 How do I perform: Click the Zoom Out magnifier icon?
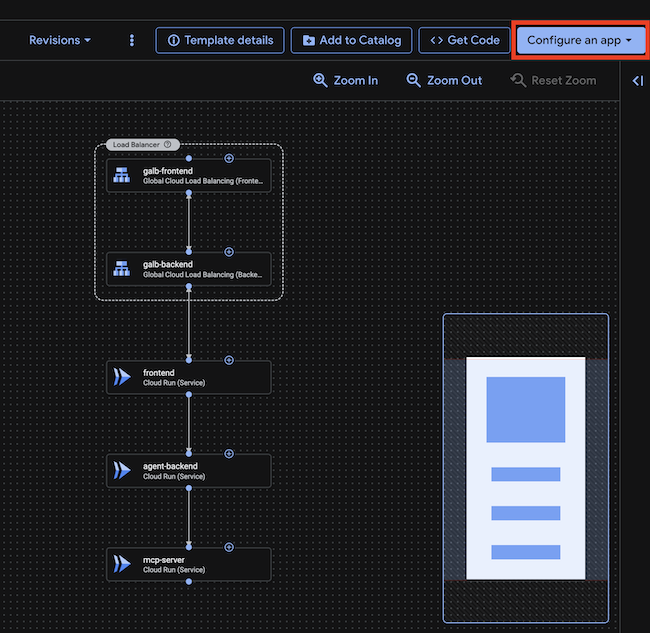pos(413,80)
